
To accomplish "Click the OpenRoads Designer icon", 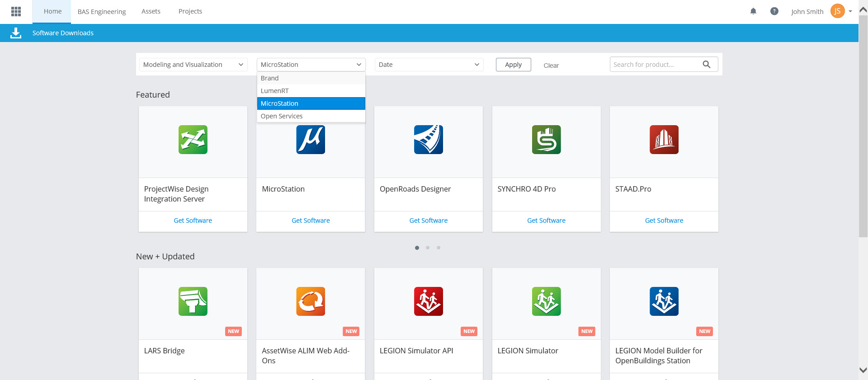I will pyautogui.click(x=429, y=140).
